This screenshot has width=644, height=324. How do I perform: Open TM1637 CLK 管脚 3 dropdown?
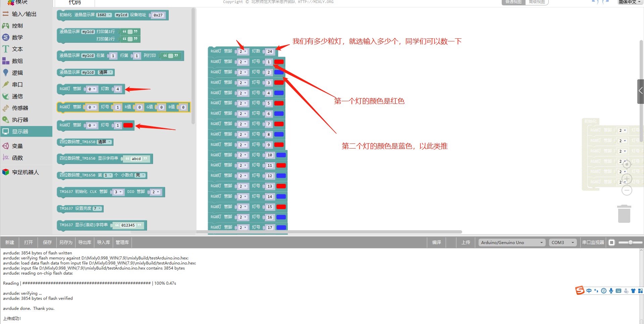[118, 192]
